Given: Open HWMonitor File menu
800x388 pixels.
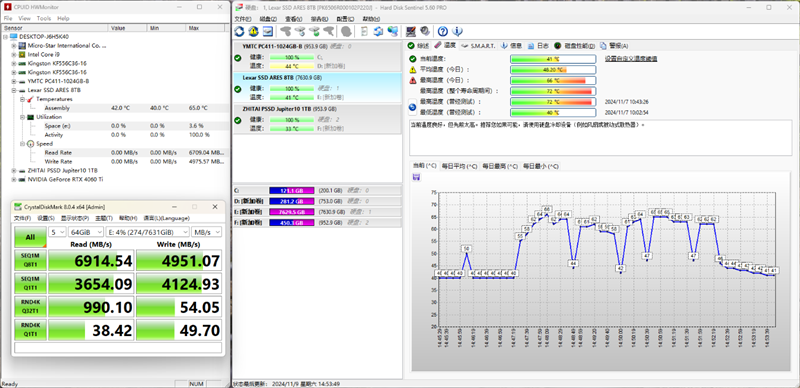Looking at the screenshot, I should pos(8,18).
